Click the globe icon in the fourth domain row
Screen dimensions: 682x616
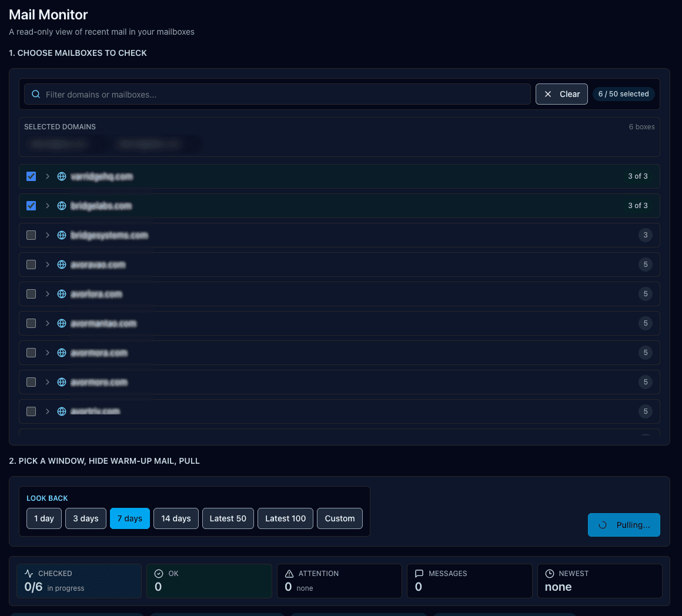62,265
